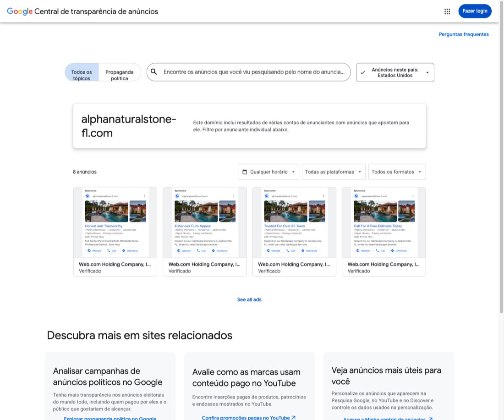Expand the Todas as plataformas filter
The image size is (504, 420).
coord(334,172)
